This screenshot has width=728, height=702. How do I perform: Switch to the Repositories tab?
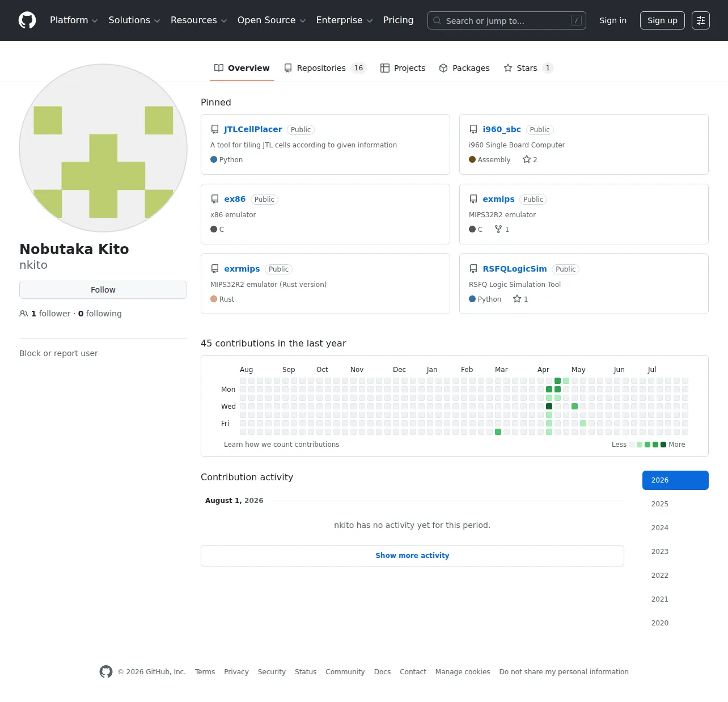coord(325,68)
